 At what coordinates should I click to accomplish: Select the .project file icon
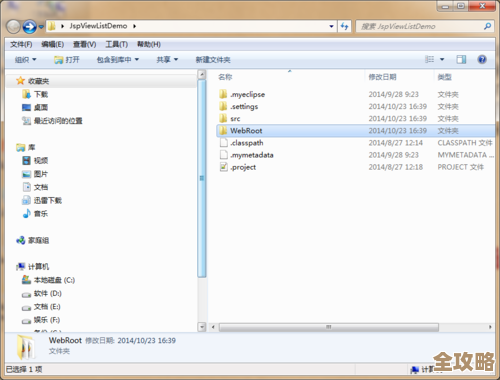point(223,167)
